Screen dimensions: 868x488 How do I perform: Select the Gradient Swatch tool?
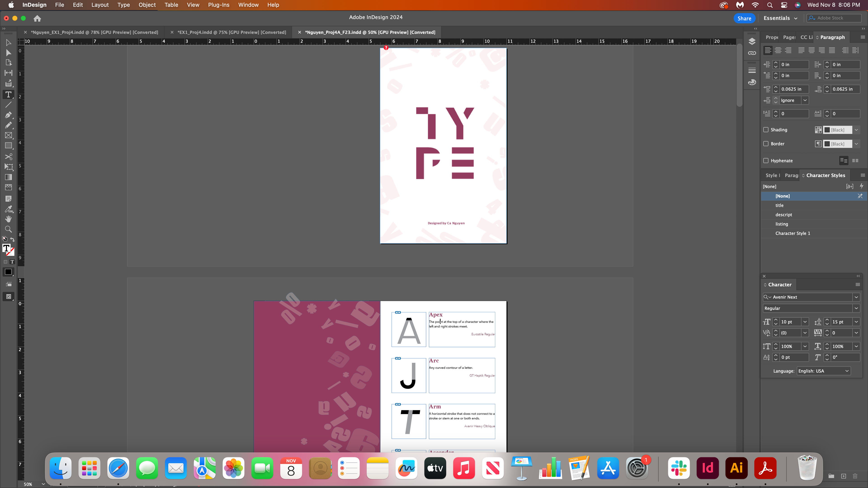[8, 177]
